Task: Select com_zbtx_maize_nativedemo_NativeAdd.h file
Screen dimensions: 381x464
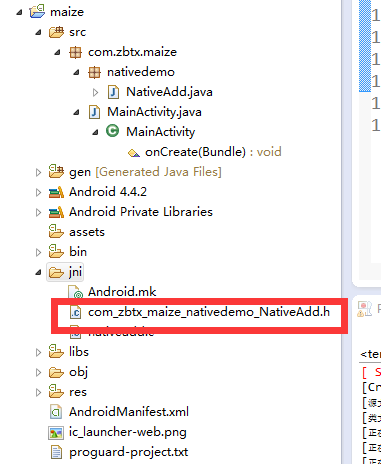Action: coord(209,312)
